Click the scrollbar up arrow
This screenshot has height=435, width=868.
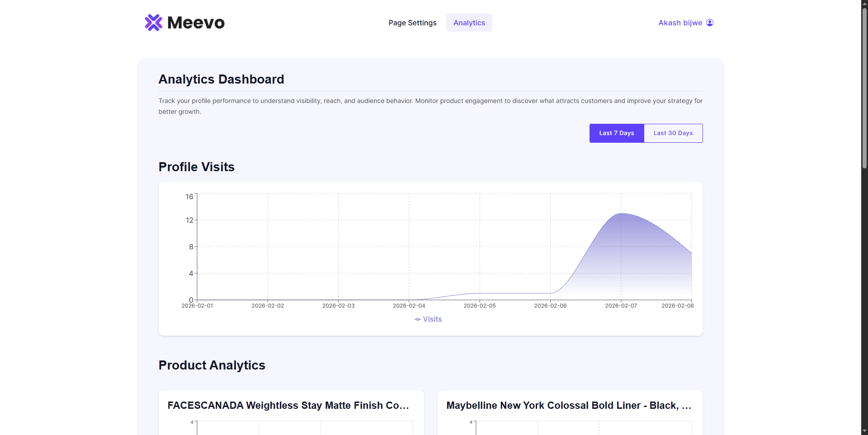864,3
